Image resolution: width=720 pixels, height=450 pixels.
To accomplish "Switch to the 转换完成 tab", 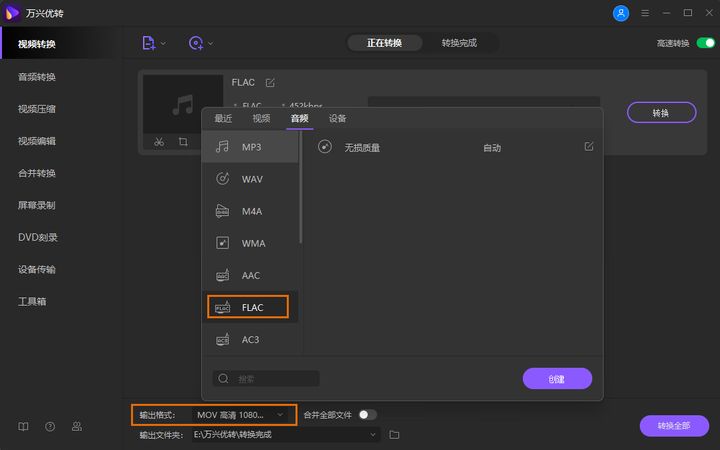I will tap(459, 43).
